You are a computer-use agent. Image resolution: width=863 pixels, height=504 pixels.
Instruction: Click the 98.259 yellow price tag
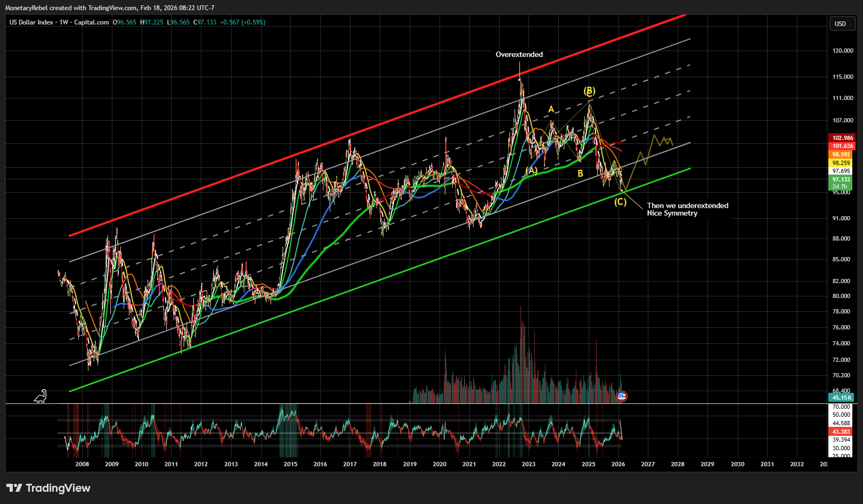coord(841,163)
